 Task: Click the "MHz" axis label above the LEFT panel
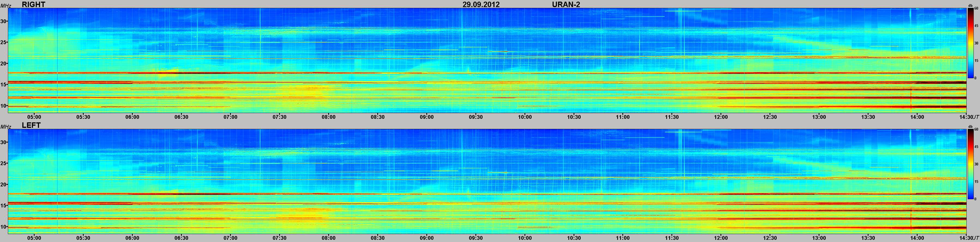(5, 127)
